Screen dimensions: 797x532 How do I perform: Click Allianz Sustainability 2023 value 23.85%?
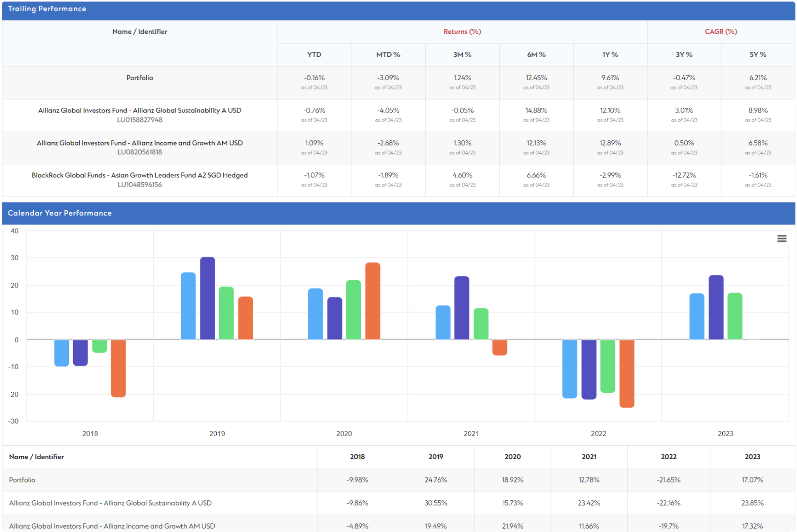(x=752, y=503)
